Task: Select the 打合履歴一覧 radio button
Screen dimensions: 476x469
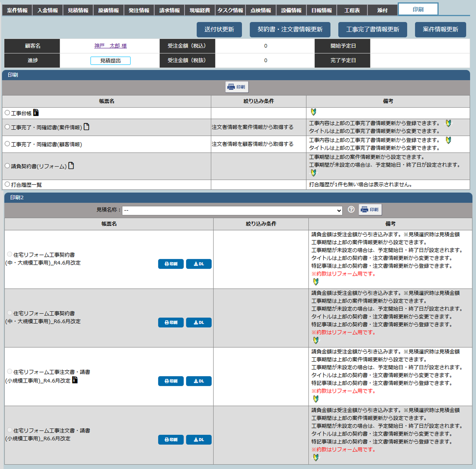Action: [7, 184]
